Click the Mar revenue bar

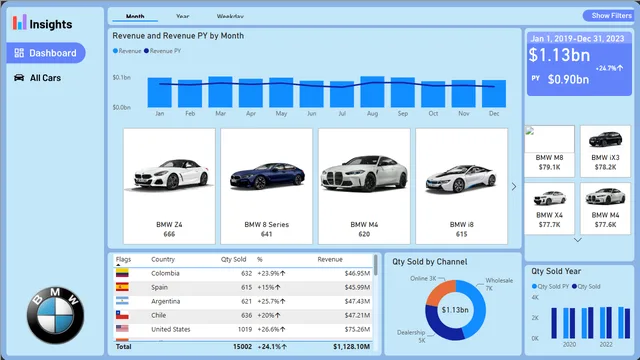[220, 92]
